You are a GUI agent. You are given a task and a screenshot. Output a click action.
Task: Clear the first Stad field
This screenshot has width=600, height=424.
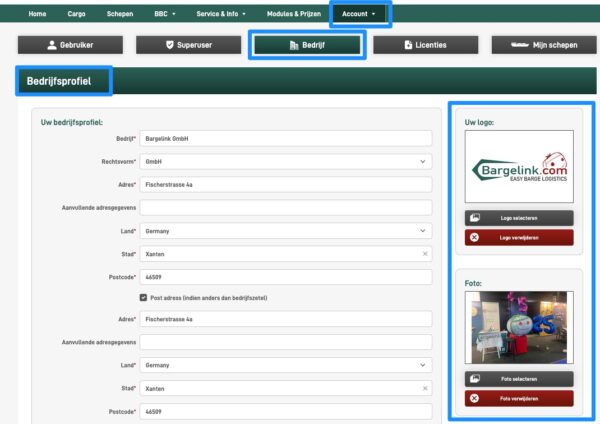point(425,254)
